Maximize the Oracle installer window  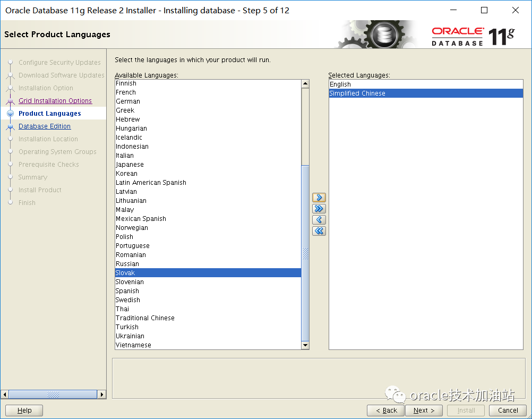(x=484, y=10)
